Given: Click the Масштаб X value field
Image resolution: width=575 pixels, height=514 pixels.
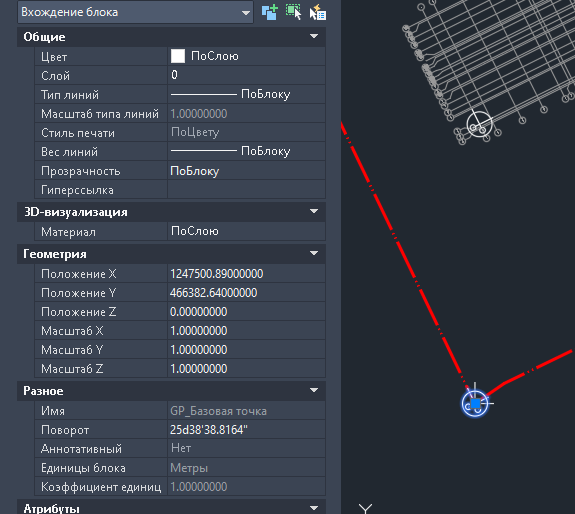Looking at the screenshot, I should pyautogui.click(x=246, y=331).
